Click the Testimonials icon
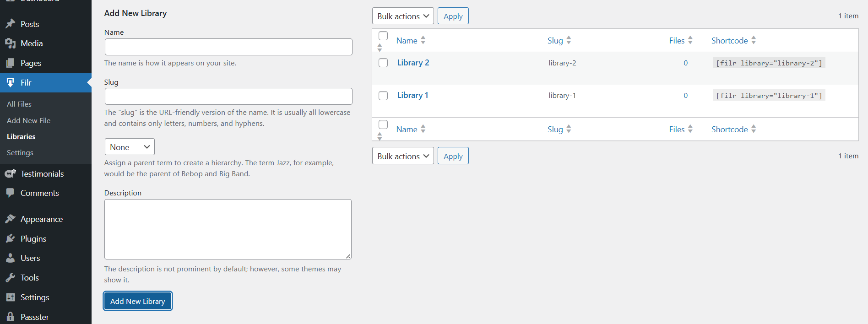 pyautogui.click(x=10, y=173)
